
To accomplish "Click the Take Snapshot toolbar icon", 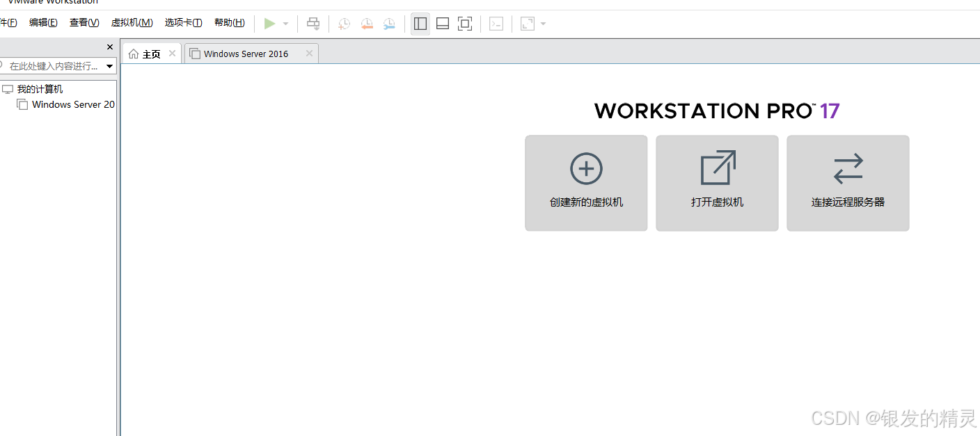I will click(344, 24).
